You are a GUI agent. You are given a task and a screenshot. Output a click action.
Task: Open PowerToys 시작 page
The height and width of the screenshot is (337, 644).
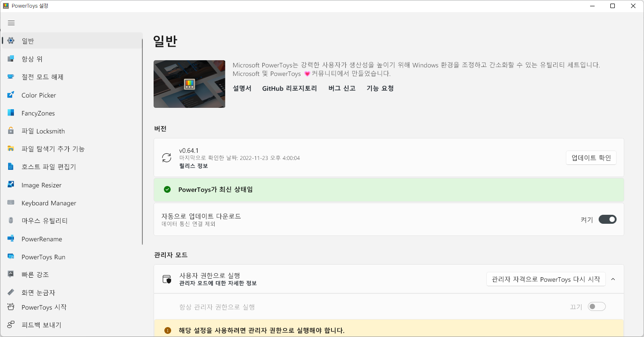[x=72, y=307]
